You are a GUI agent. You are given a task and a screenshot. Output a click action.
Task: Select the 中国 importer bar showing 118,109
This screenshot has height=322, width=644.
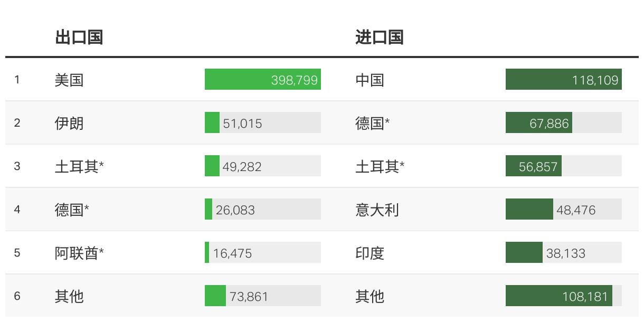[564, 79]
